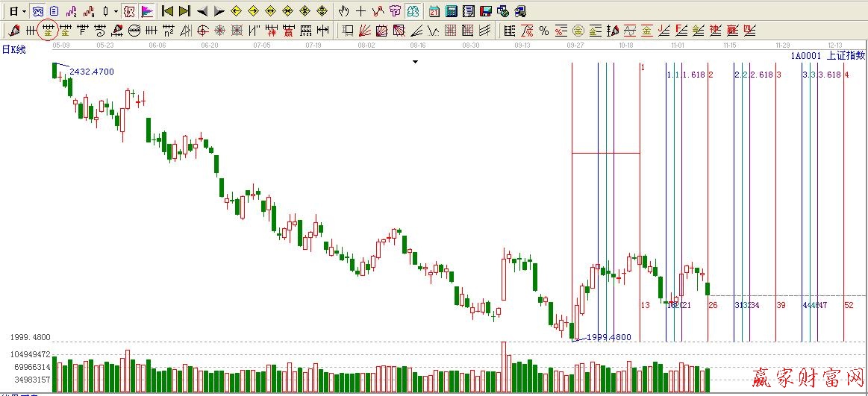This screenshot has height=396, width=868.
Task: Click the small black triangle above the chart
Action: pos(416,62)
